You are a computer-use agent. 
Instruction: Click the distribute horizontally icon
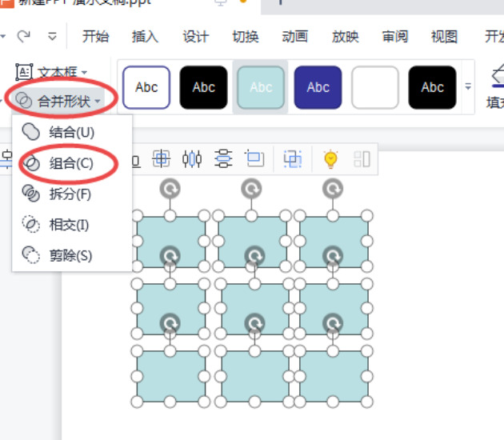(x=192, y=158)
